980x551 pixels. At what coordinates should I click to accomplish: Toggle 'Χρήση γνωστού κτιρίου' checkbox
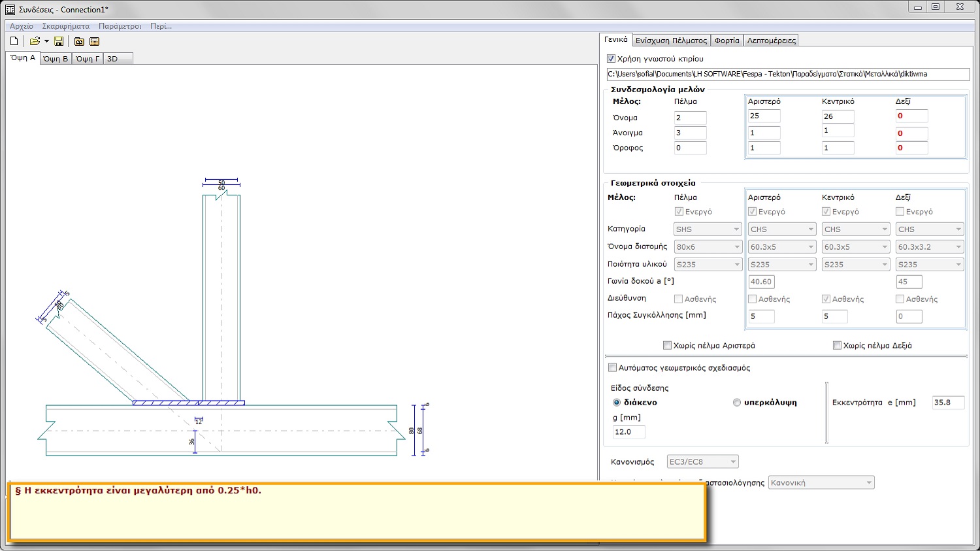click(x=612, y=59)
